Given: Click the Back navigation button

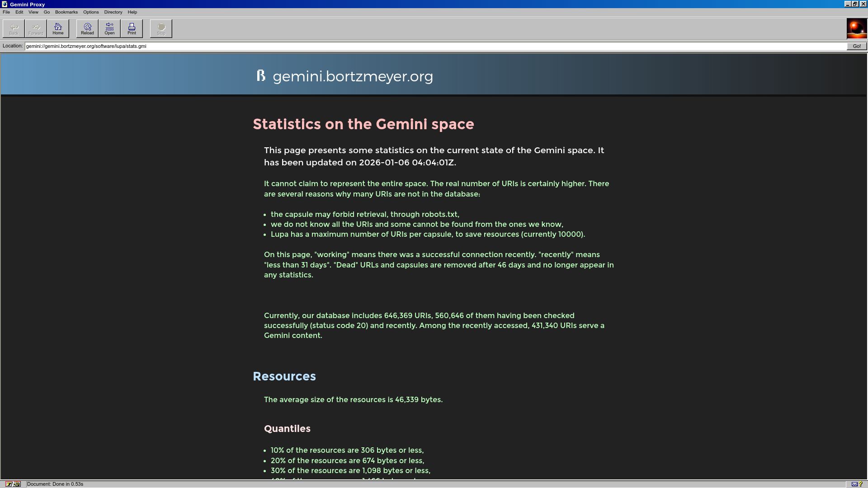Looking at the screenshot, I should 14,28.
